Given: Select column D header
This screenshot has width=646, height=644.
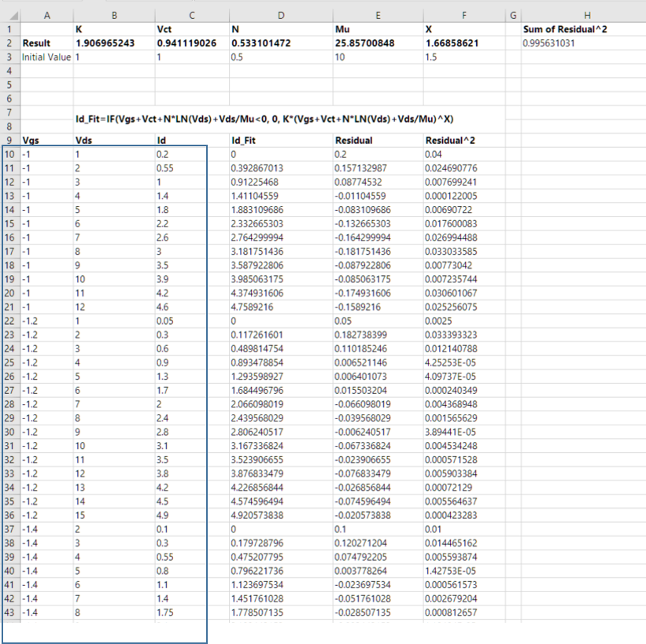Looking at the screenshot, I should click(281, 16).
